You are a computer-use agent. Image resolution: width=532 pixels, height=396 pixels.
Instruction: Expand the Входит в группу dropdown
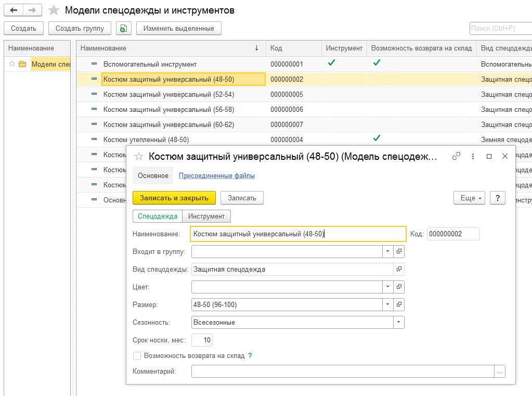(388, 252)
